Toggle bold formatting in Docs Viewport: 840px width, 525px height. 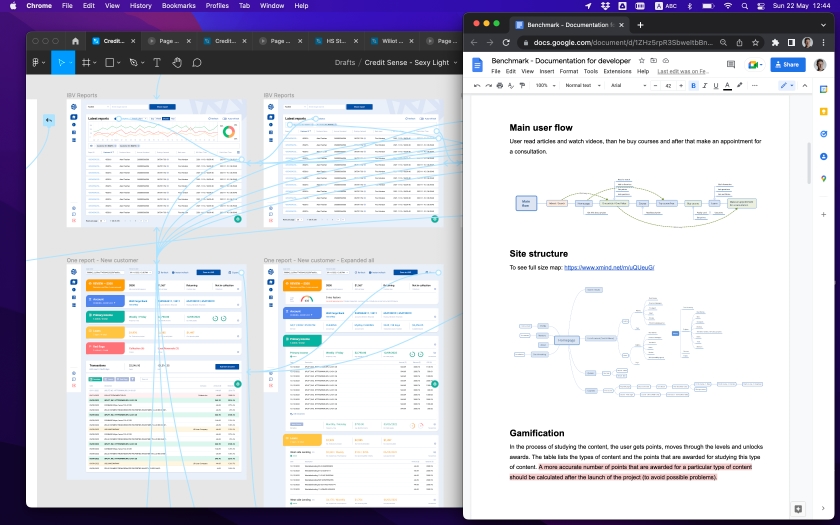click(693, 86)
